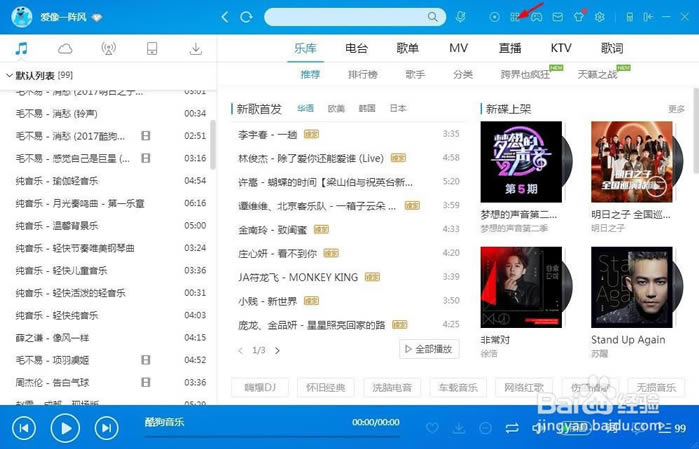The width and height of the screenshot is (699, 449).
Task: Switch to the KTV tab
Action: 561,48
